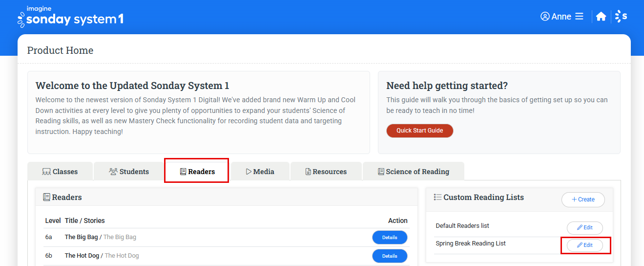Switch to the Classes tab

tap(60, 172)
